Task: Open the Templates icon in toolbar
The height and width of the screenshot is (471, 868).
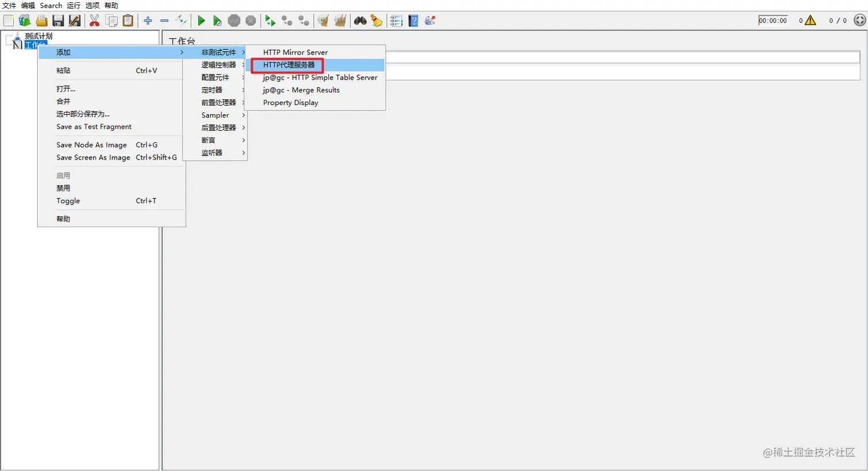Action: [x=25, y=21]
